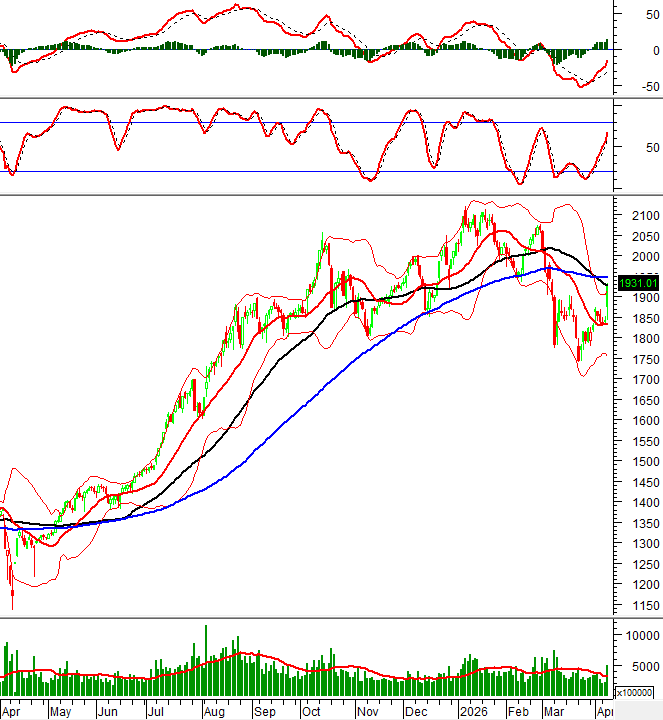
Task: Click the lower blue oversold line in oscillator
Action: click(x=300, y=171)
